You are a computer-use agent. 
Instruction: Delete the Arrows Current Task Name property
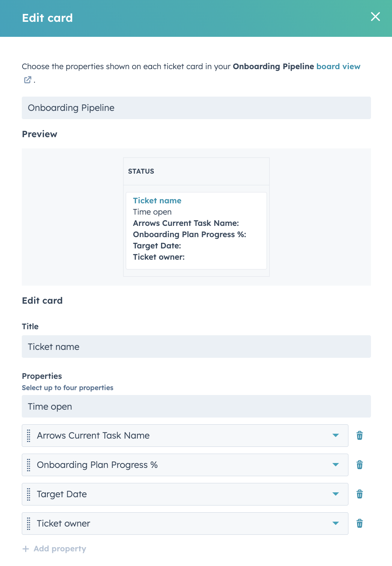click(359, 436)
